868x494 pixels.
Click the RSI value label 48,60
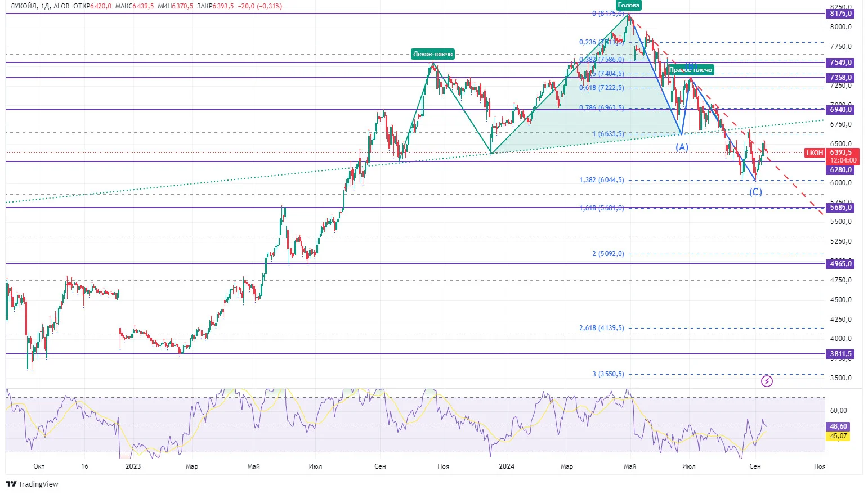[838, 426]
